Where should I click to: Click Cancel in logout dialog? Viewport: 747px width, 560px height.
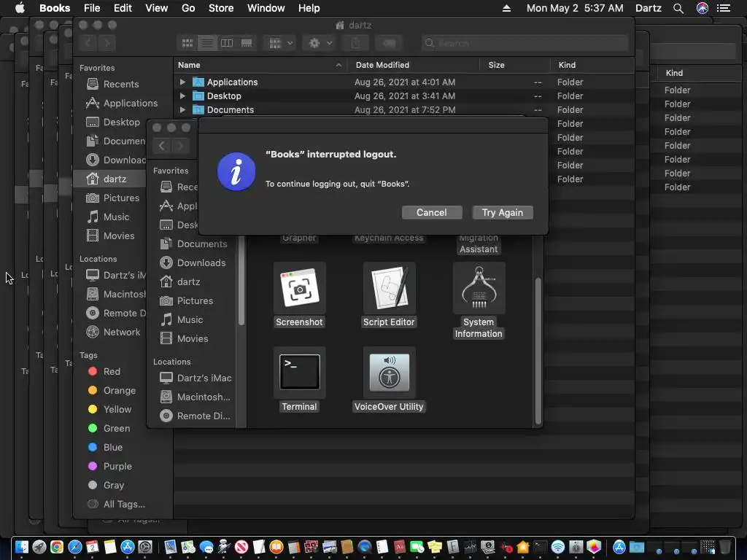pos(432,212)
